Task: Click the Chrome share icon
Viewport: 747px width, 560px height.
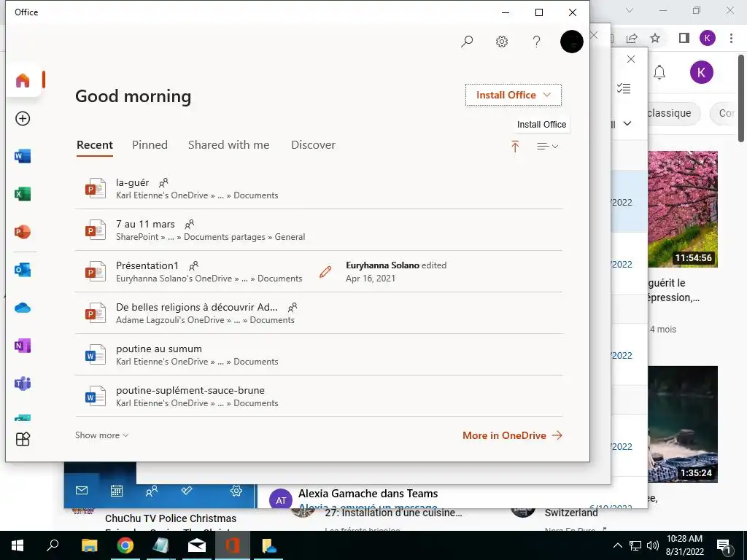Action: (632, 38)
